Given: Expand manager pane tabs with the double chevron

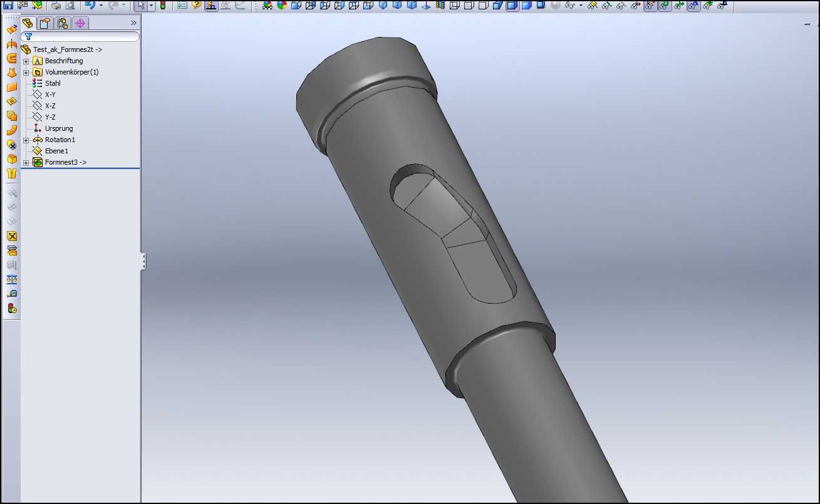Looking at the screenshot, I should 133,23.
